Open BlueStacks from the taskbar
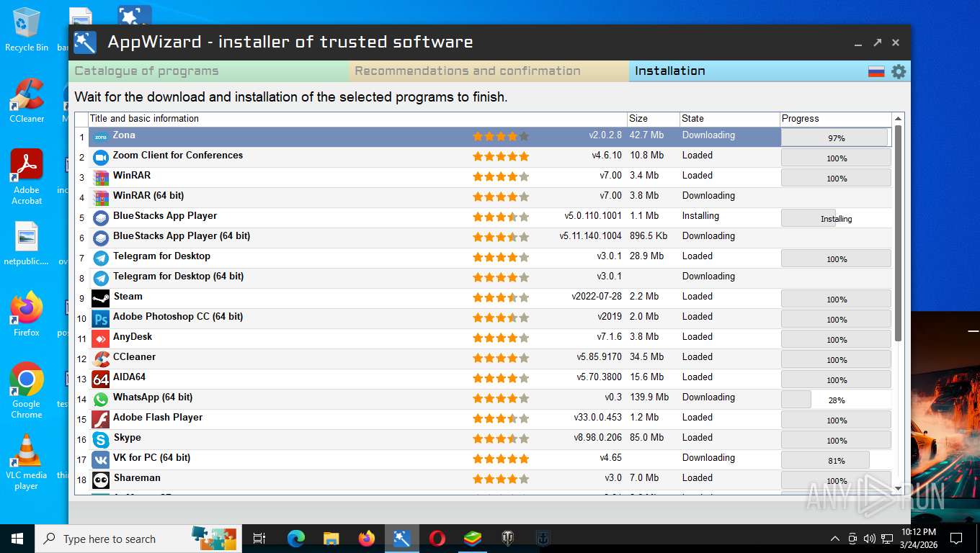The image size is (980, 553). (x=473, y=539)
